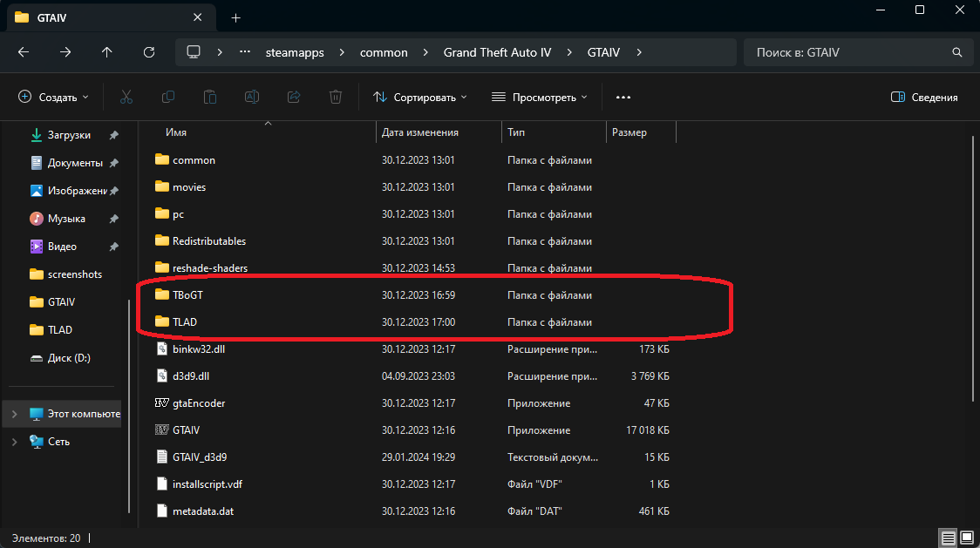Select the Redistributables folder
980x548 pixels.
412,241
